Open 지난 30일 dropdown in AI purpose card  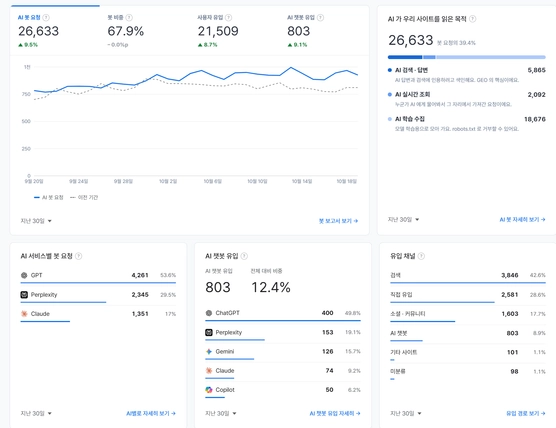click(x=404, y=219)
